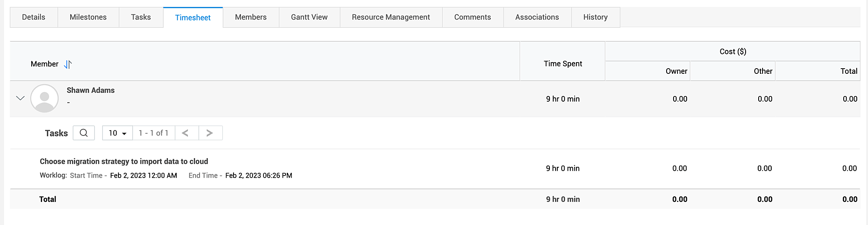
Task: Open the Tasks tab
Action: [141, 17]
